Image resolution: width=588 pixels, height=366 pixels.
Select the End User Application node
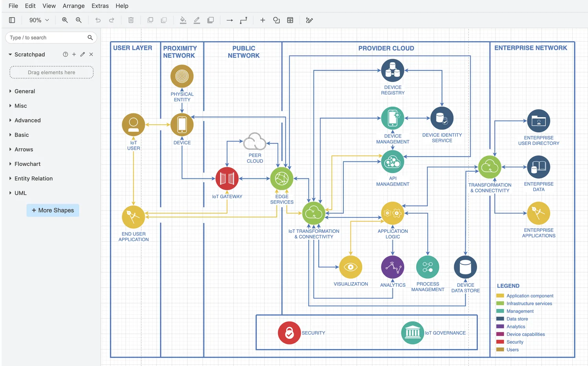point(133,217)
